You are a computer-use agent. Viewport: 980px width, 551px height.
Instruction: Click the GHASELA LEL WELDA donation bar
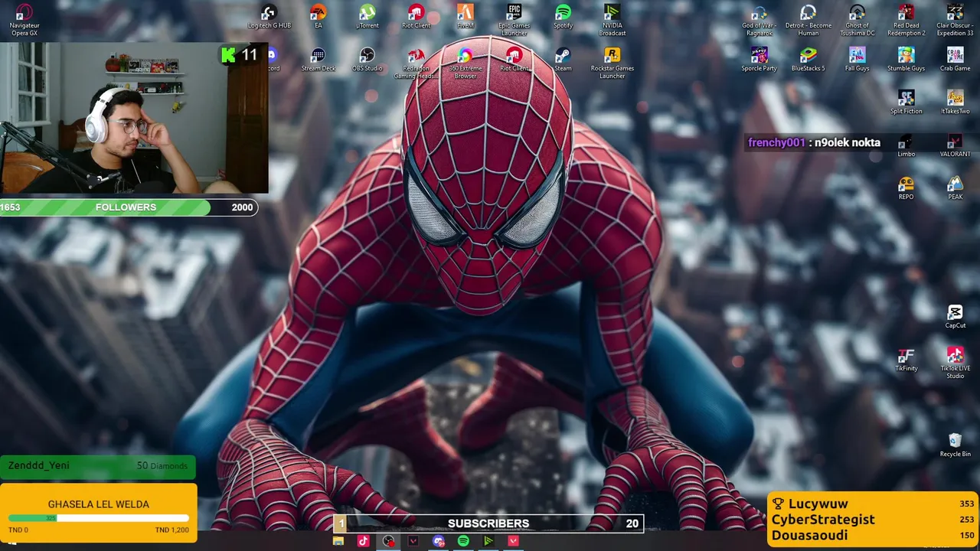[x=99, y=513]
